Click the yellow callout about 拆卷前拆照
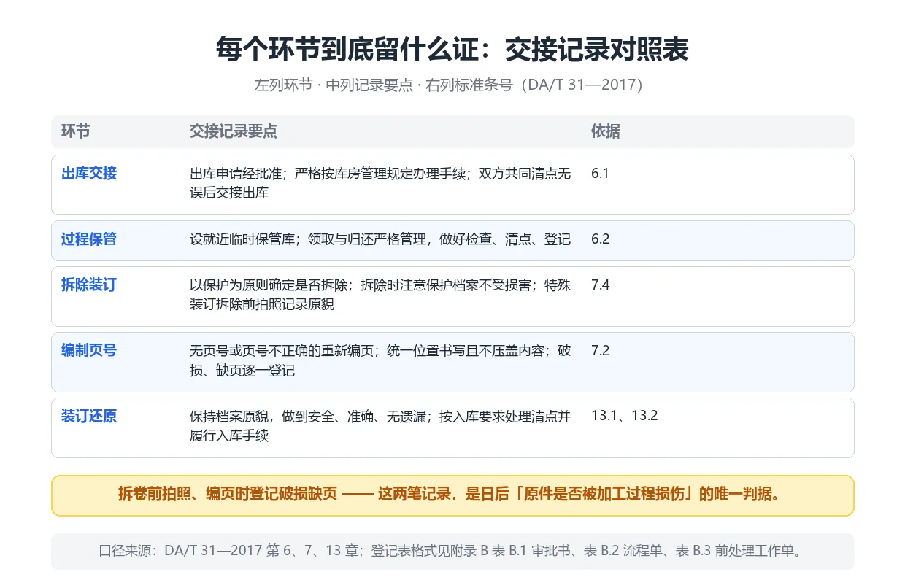The height and width of the screenshot is (588, 905). click(x=452, y=495)
